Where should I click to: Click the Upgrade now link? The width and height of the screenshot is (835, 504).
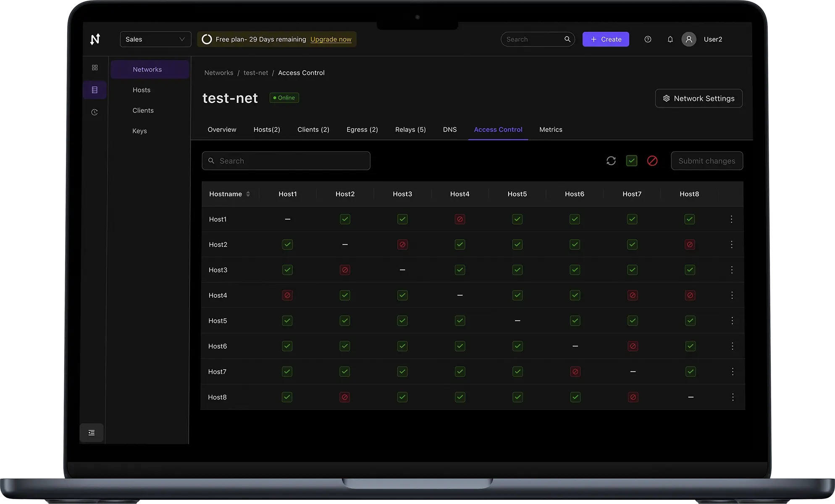331,39
